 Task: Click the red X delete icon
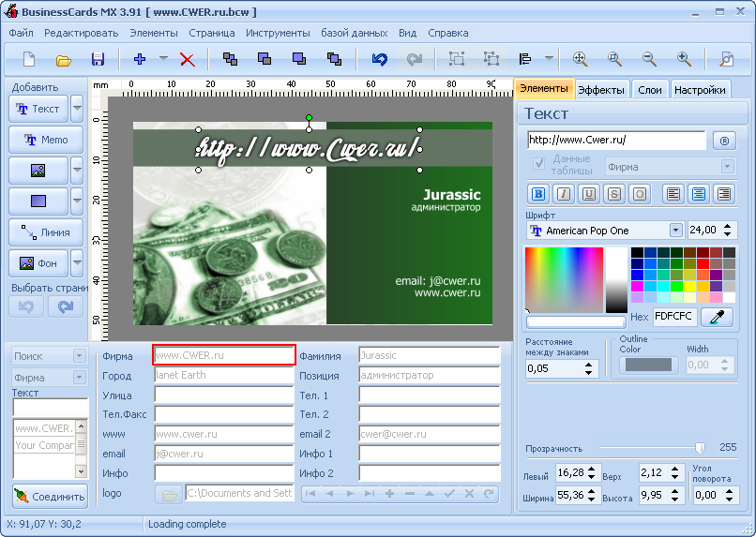187,59
